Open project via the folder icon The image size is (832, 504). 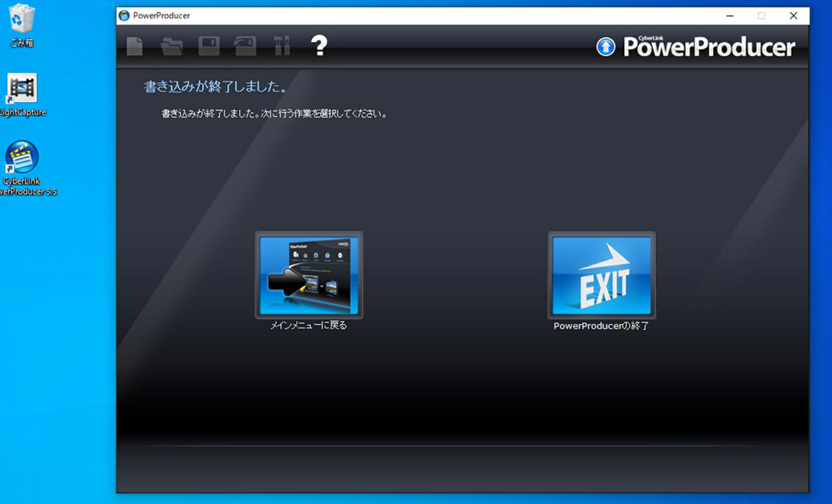click(x=172, y=46)
